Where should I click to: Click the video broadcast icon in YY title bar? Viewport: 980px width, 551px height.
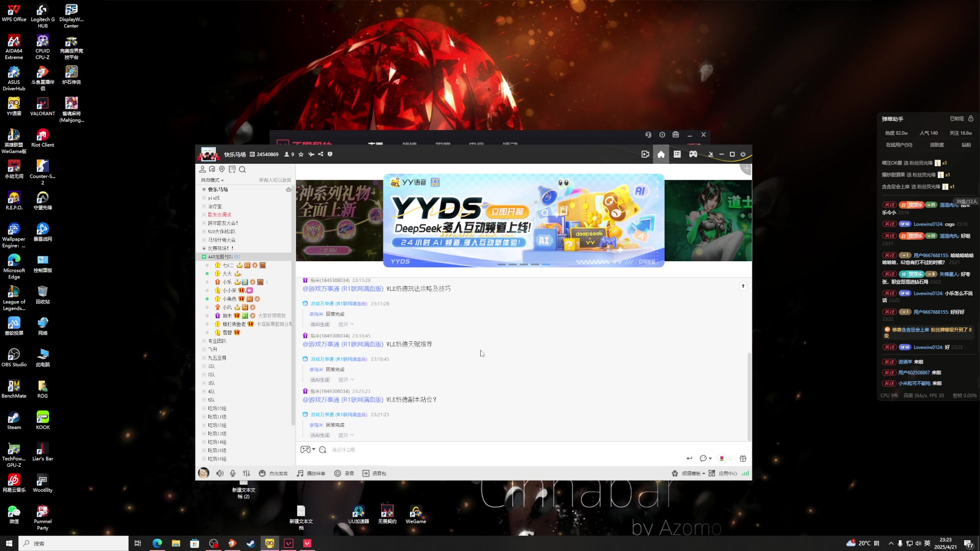tap(645, 154)
